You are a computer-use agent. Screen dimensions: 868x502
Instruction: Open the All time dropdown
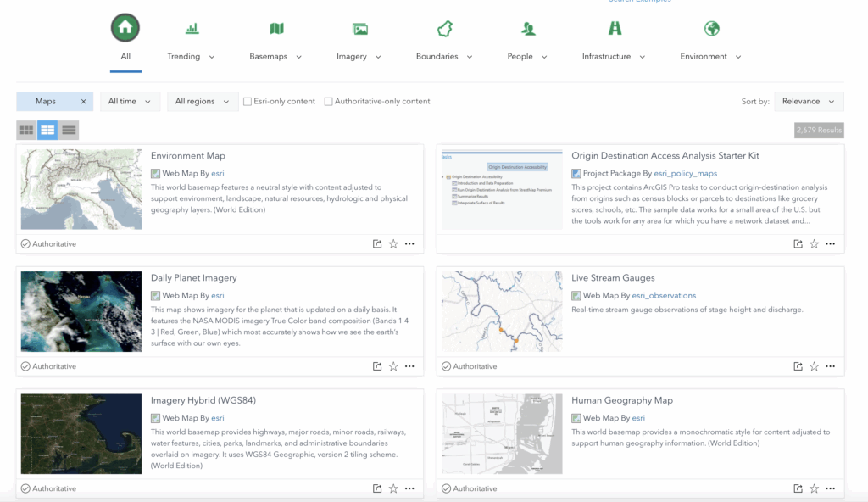pos(130,102)
